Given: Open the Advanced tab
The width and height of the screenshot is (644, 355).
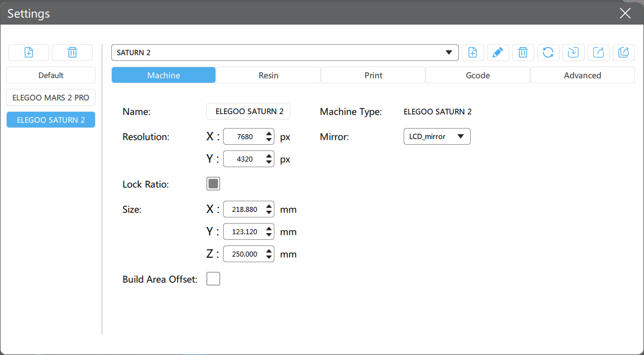Looking at the screenshot, I should click(x=583, y=75).
